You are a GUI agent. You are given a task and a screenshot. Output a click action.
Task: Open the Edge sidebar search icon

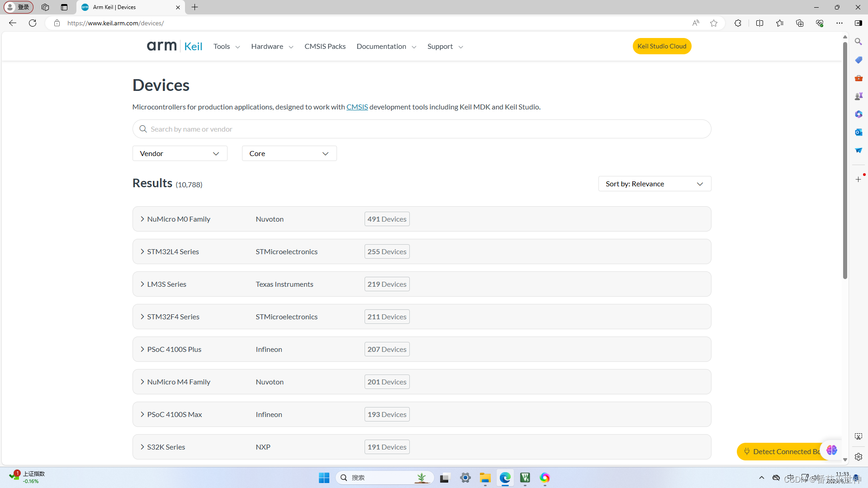pos(859,42)
